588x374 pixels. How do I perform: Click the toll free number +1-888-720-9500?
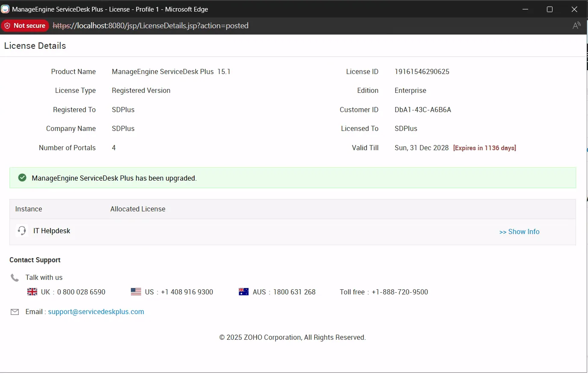tap(400, 292)
